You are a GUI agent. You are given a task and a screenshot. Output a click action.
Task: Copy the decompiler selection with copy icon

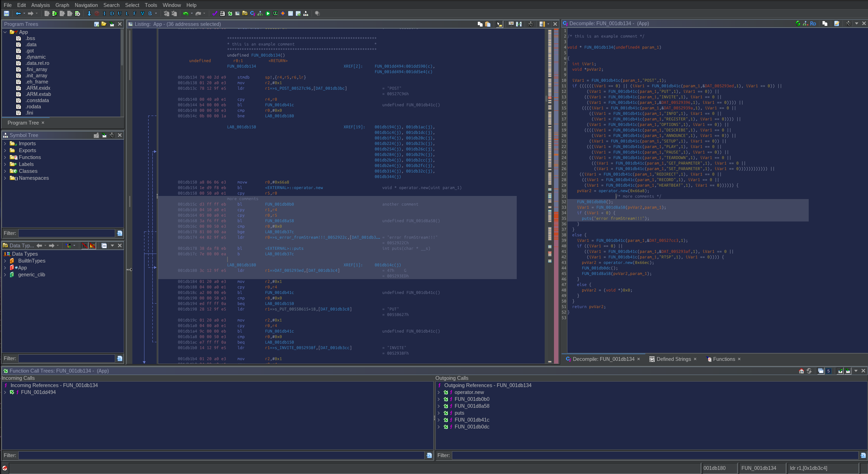pyautogui.click(x=825, y=23)
